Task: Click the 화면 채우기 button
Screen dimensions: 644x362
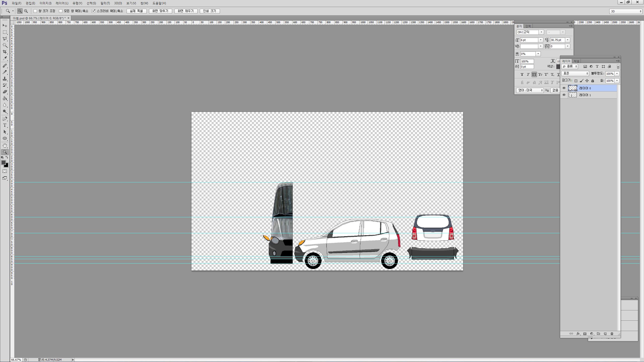Action: tap(186, 11)
